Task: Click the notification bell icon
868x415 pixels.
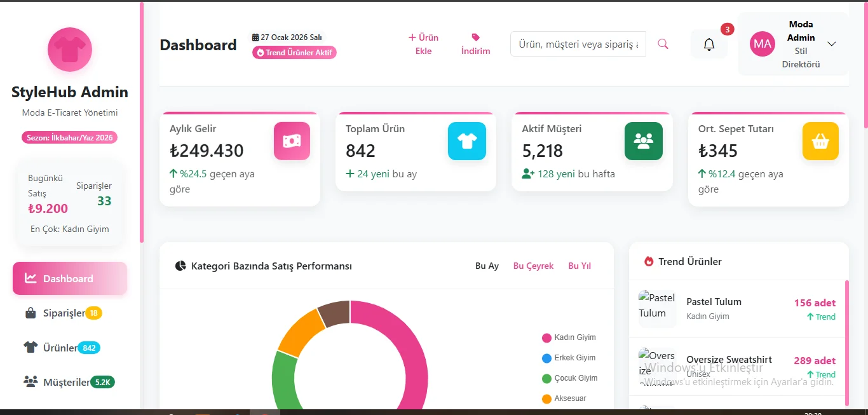Action: point(709,44)
